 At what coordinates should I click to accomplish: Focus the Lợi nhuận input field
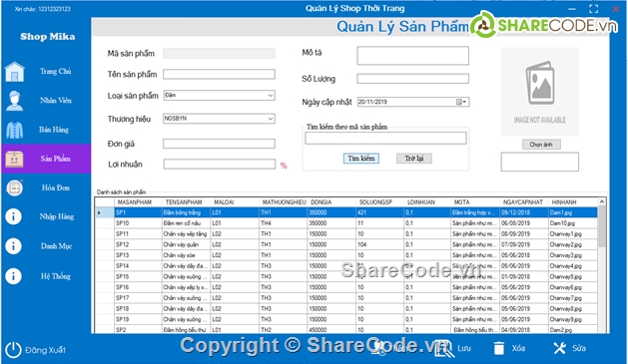pyautogui.click(x=219, y=164)
